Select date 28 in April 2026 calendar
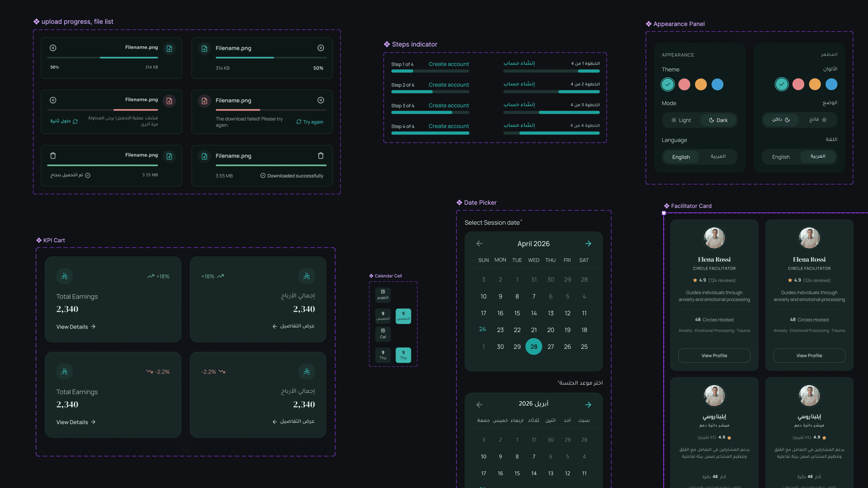Viewport: 868px width, 488px height. pos(534,346)
